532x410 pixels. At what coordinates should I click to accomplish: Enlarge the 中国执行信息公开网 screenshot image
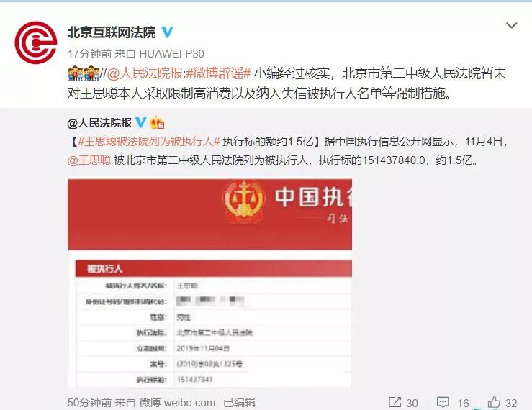click(209, 283)
